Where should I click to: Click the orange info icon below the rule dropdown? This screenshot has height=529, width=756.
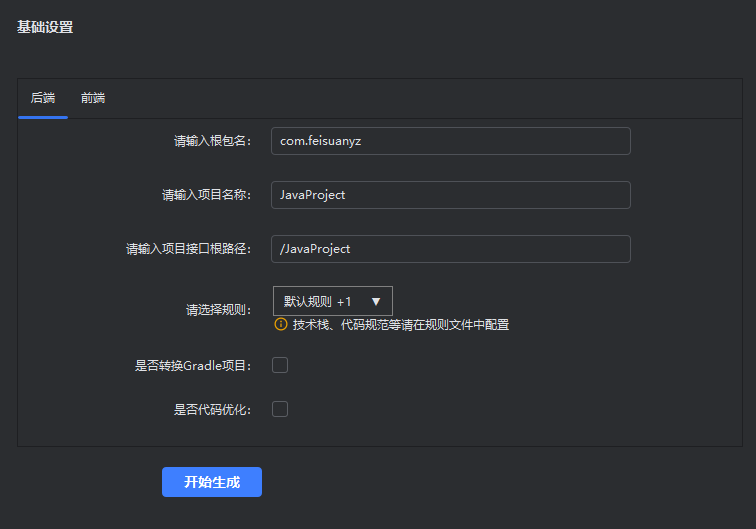[x=281, y=325]
